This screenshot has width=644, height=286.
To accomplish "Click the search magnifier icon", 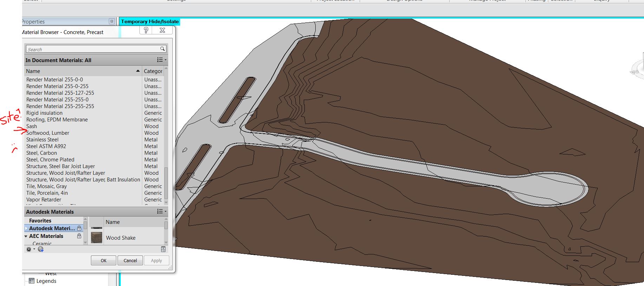I will (x=162, y=49).
